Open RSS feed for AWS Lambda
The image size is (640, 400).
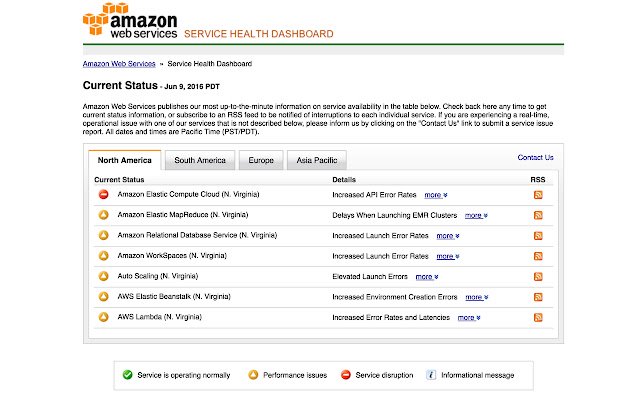538,317
